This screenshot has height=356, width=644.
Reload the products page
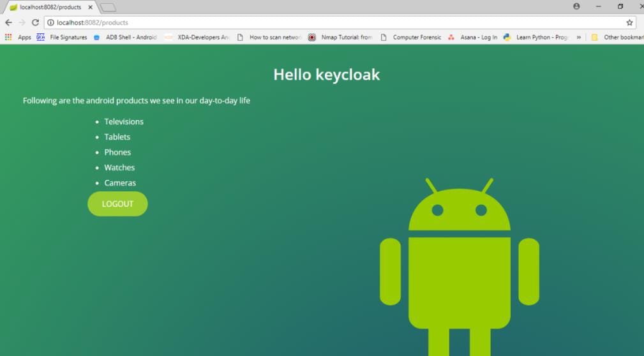pyautogui.click(x=35, y=22)
